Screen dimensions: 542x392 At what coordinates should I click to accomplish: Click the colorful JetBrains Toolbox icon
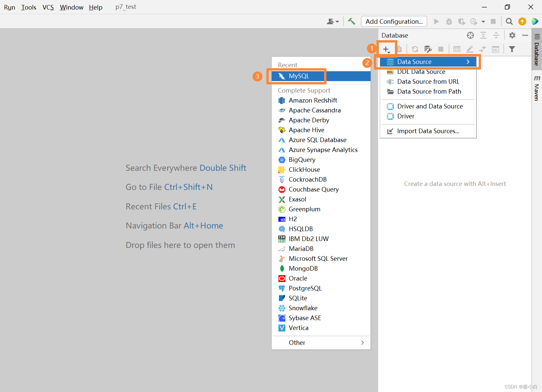click(x=535, y=21)
